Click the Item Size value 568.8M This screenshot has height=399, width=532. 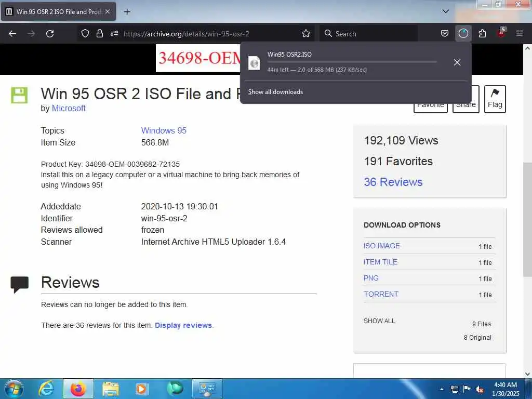click(x=155, y=142)
